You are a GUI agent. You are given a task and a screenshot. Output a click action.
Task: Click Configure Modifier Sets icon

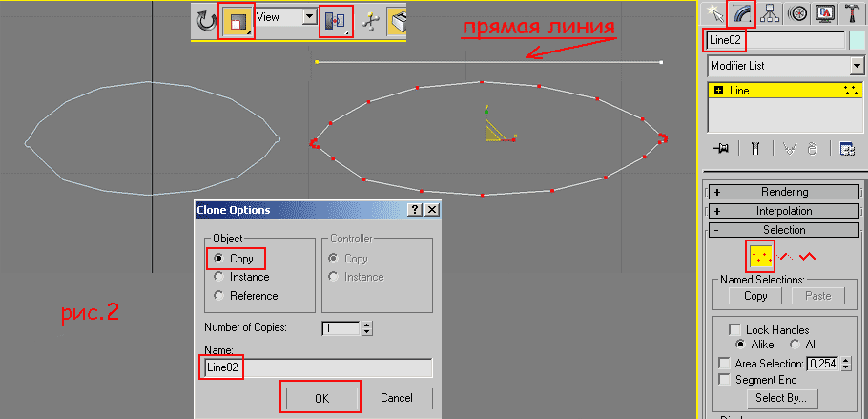846,148
